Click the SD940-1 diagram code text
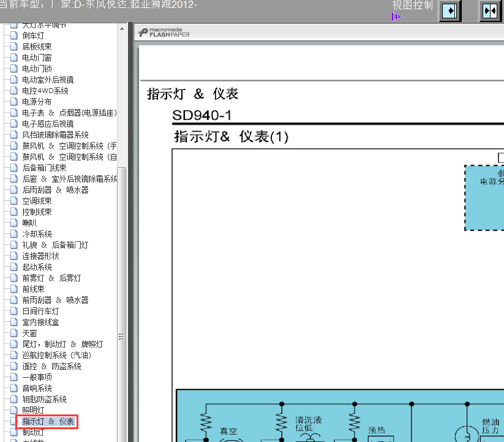Image resolution: width=504 pixels, height=442 pixels. (202, 115)
